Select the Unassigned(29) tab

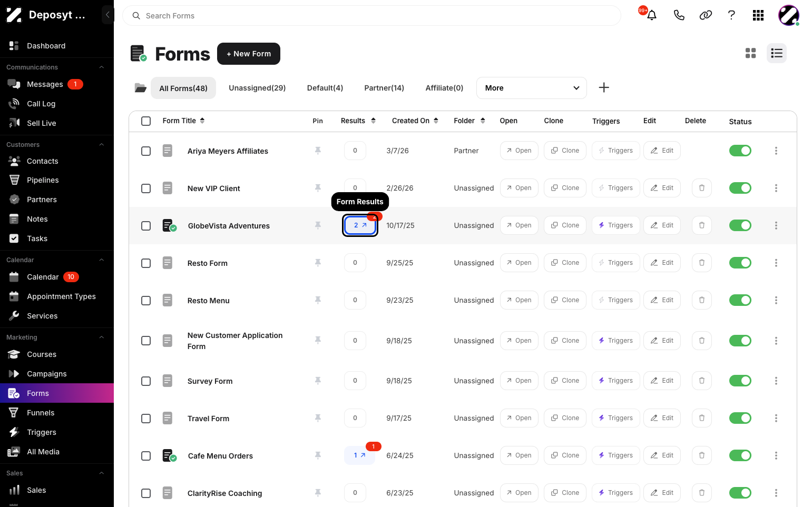point(257,88)
